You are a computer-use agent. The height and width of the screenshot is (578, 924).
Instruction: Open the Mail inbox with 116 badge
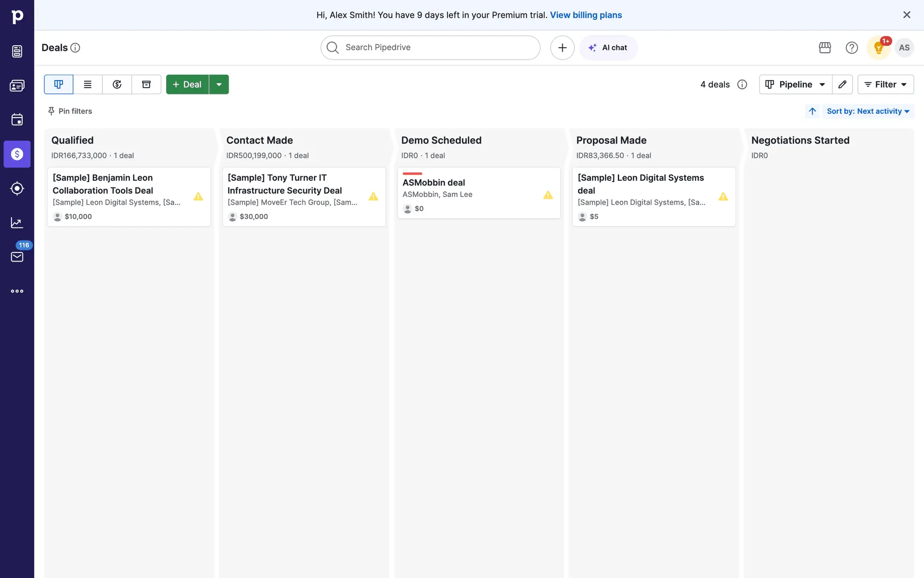17,257
